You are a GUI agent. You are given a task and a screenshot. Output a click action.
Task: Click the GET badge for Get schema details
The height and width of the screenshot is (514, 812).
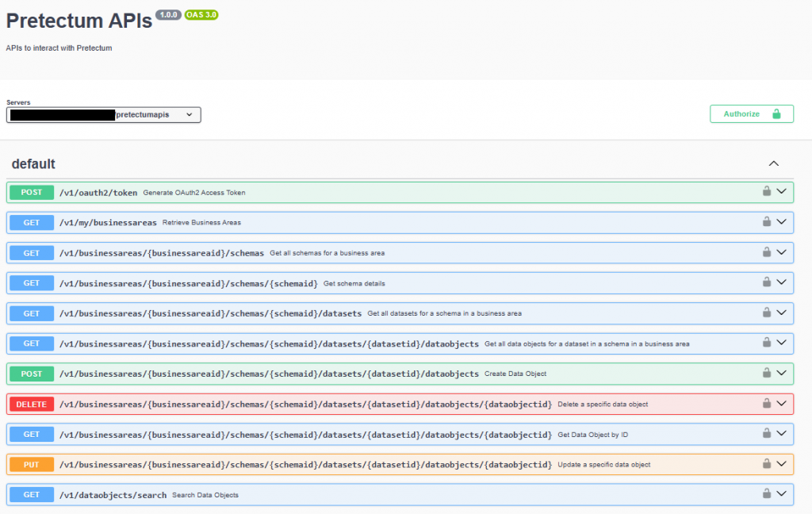click(32, 283)
